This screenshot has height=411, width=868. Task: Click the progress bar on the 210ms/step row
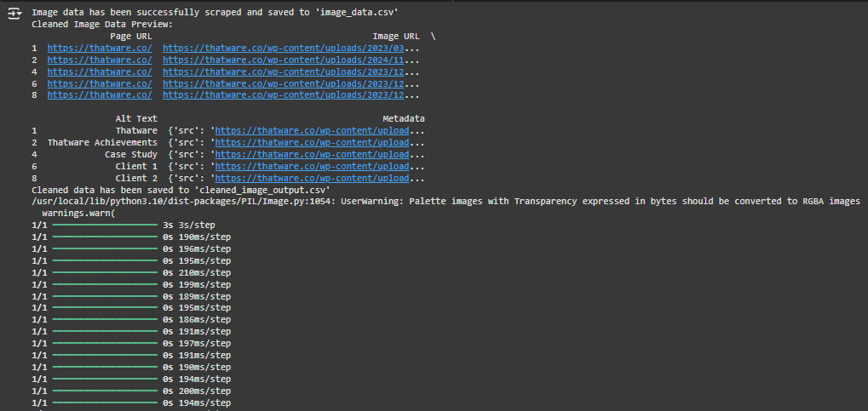coord(105,272)
